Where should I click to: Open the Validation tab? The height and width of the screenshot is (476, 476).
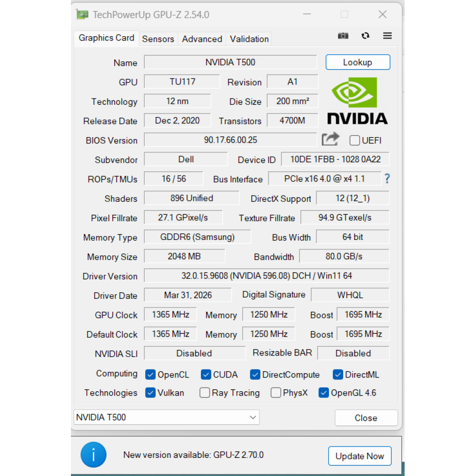[x=249, y=39]
